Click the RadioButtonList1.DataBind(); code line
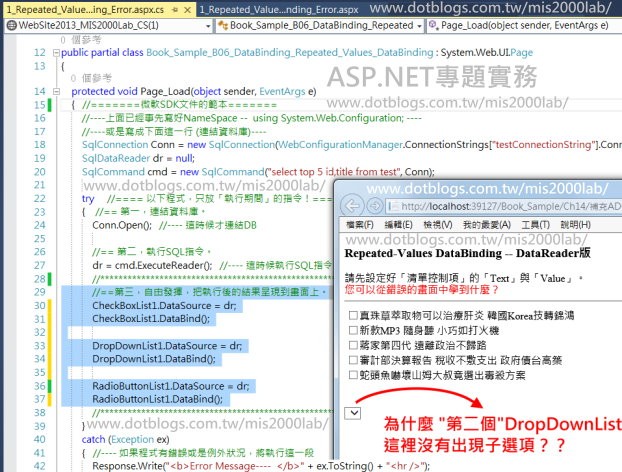This screenshot has width=622, height=472. click(157, 399)
